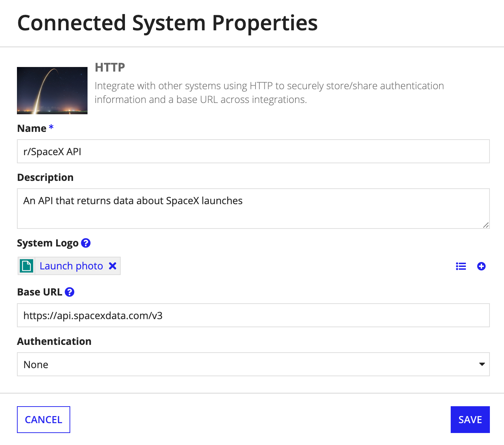The height and width of the screenshot is (445, 504).
Task: Click the Description resize handle
Action: pos(486,225)
